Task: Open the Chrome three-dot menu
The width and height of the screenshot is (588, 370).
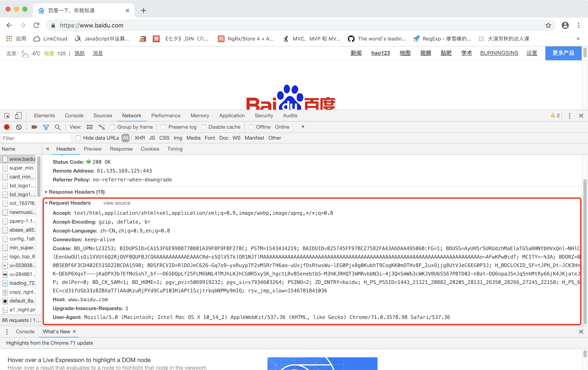Action: click(579, 25)
